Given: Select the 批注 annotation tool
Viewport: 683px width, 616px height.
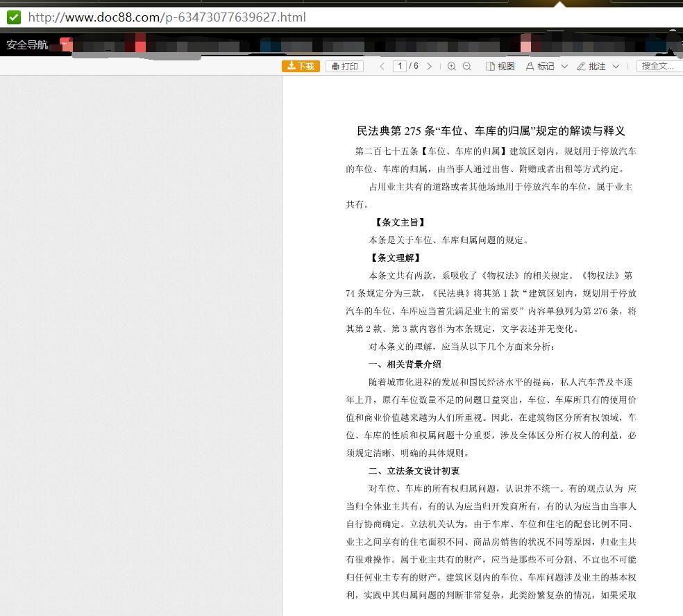Looking at the screenshot, I should click(x=591, y=66).
